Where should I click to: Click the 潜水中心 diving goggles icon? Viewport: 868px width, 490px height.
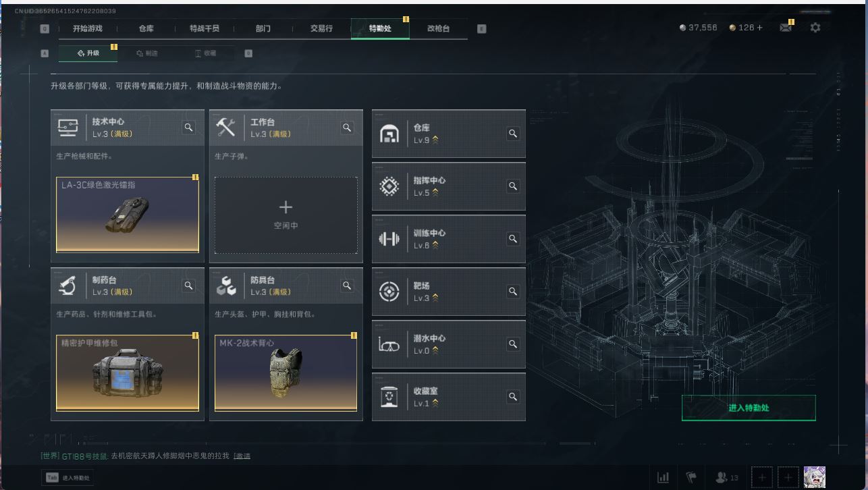pos(389,344)
